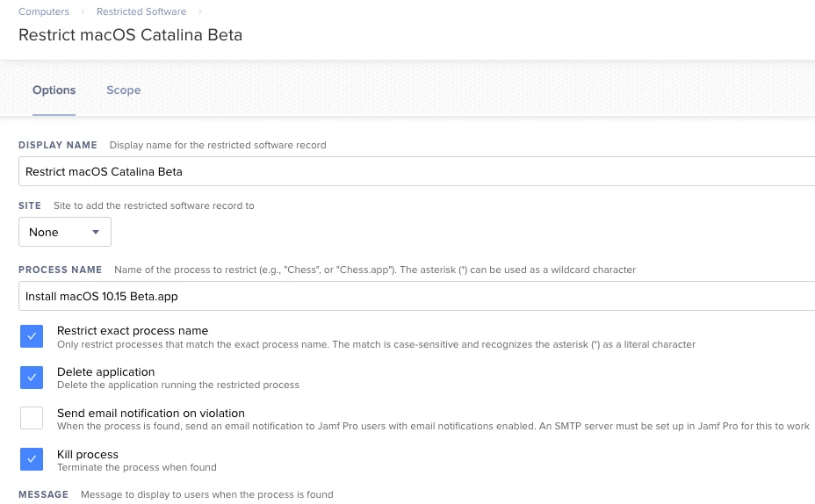
Task: Click the MESSAGE field label
Action: pyautogui.click(x=44, y=494)
